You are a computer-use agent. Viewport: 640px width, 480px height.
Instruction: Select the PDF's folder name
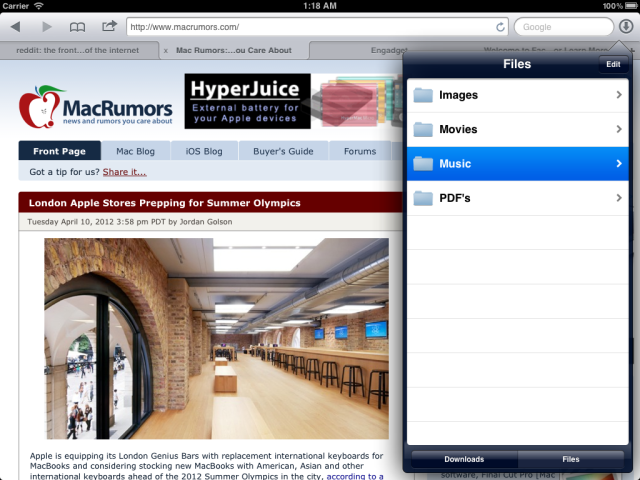pos(455,198)
